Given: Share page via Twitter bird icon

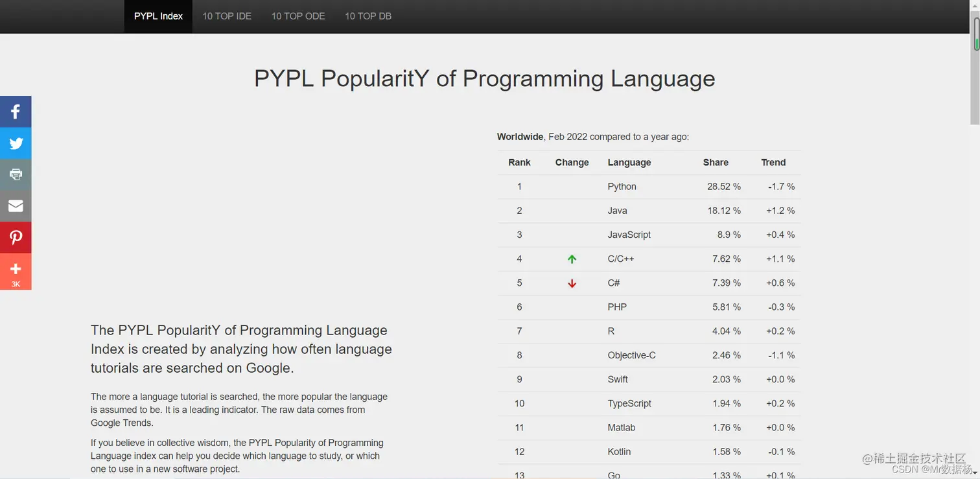Looking at the screenshot, I should (16, 143).
